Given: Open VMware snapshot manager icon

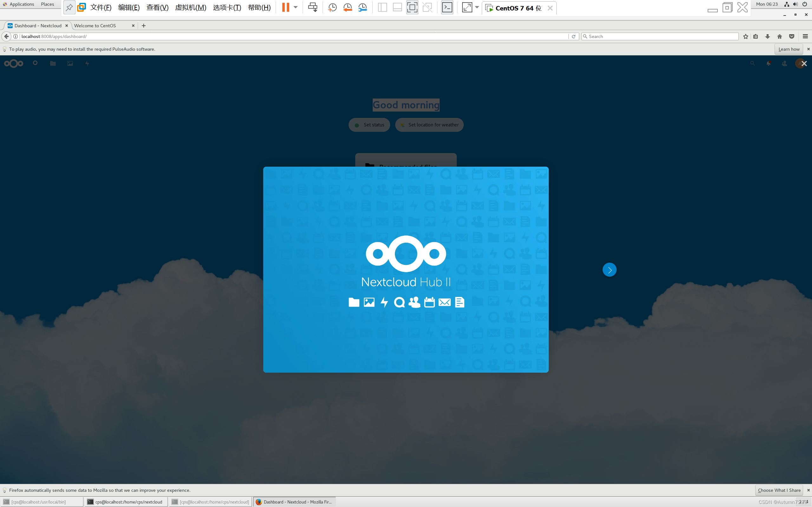Looking at the screenshot, I should click(362, 7).
